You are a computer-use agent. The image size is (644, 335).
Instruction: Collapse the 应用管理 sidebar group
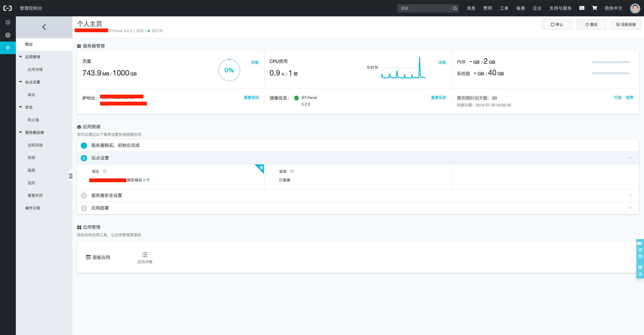[21, 57]
